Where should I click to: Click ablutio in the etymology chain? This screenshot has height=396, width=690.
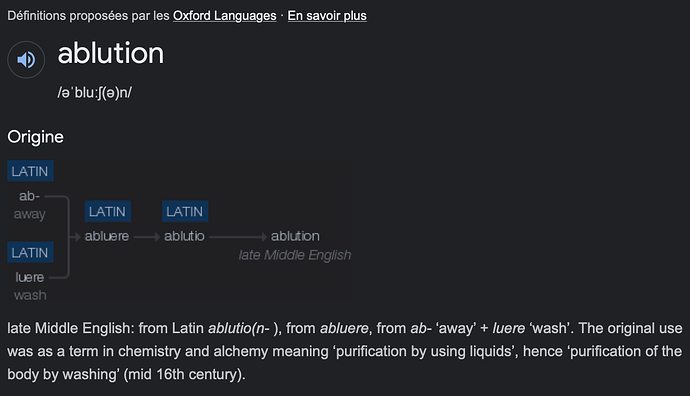(x=184, y=236)
